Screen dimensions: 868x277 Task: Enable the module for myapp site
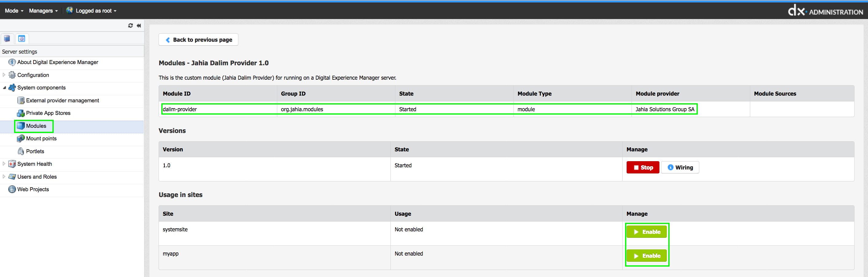click(646, 256)
